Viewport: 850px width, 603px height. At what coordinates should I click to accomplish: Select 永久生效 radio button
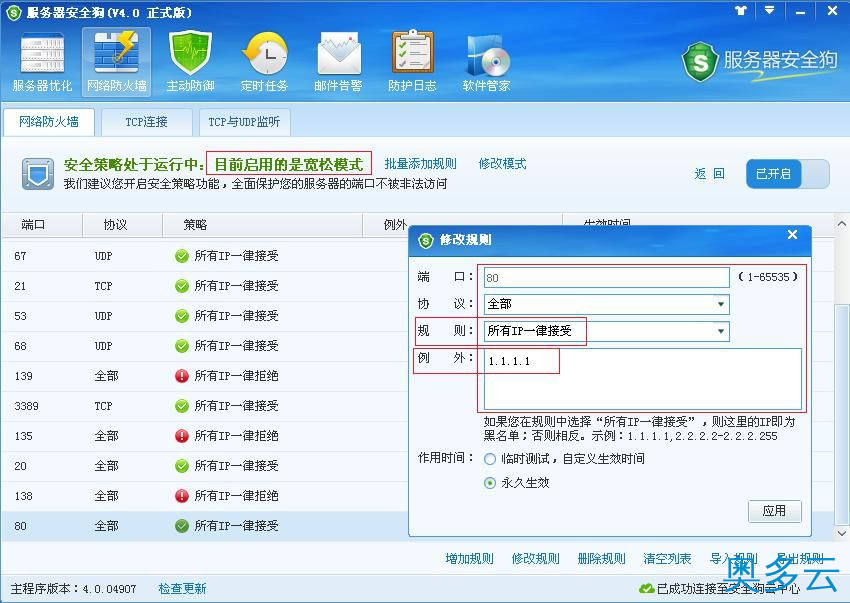490,483
